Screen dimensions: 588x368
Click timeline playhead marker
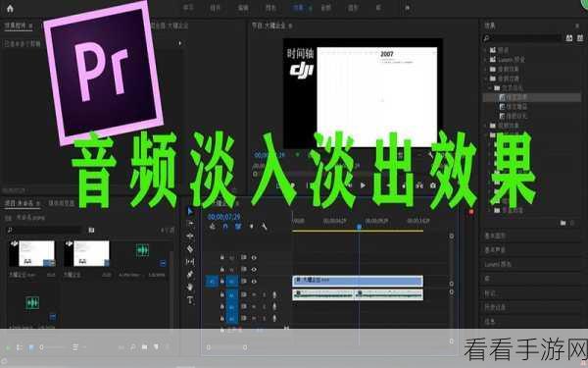click(x=359, y=227)
